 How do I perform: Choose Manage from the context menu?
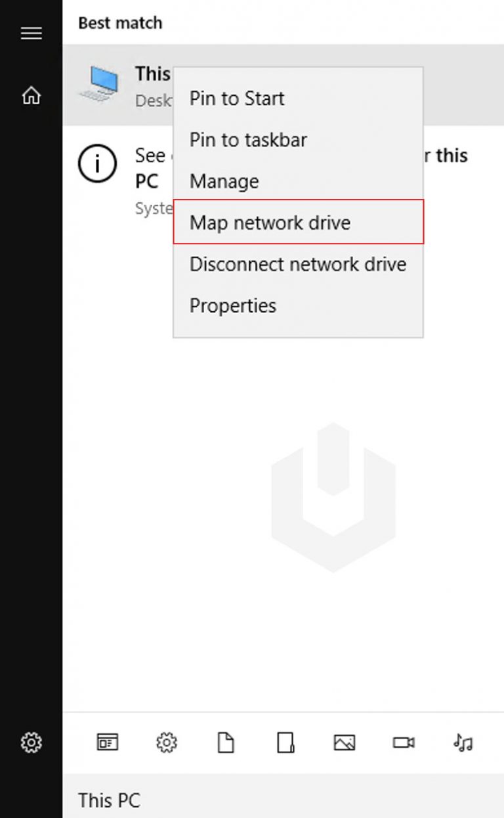tap(223, 181)
